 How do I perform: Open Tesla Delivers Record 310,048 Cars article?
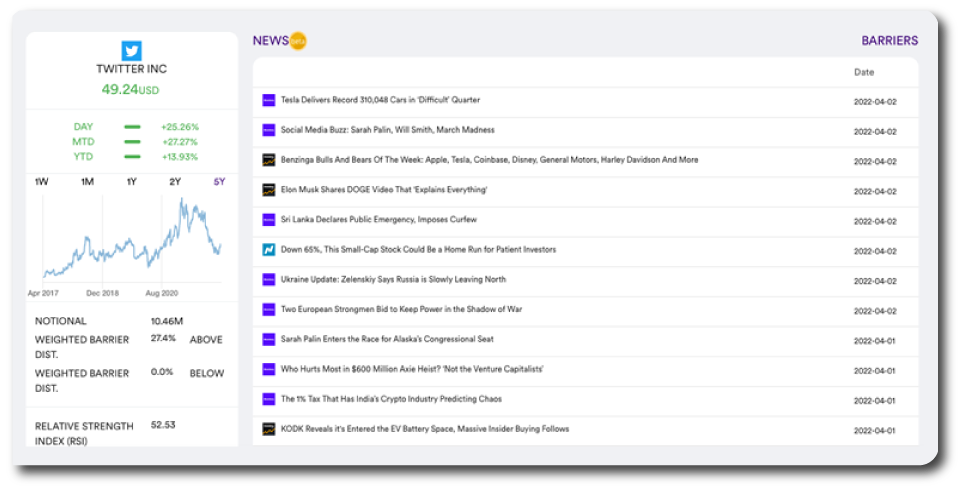click(380, 100)
